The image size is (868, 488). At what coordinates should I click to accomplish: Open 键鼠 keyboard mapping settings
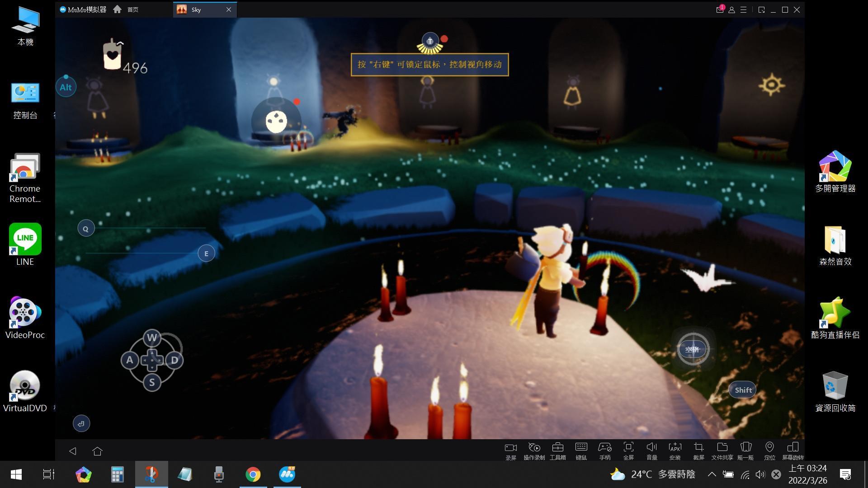(581, 450)
